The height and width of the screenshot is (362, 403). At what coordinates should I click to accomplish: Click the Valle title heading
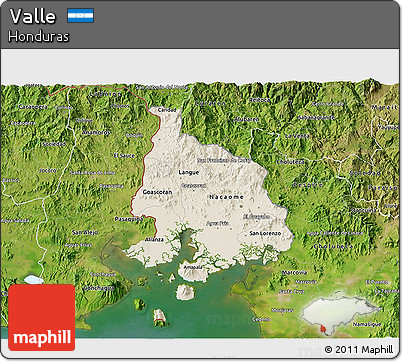tap(32, 16)
